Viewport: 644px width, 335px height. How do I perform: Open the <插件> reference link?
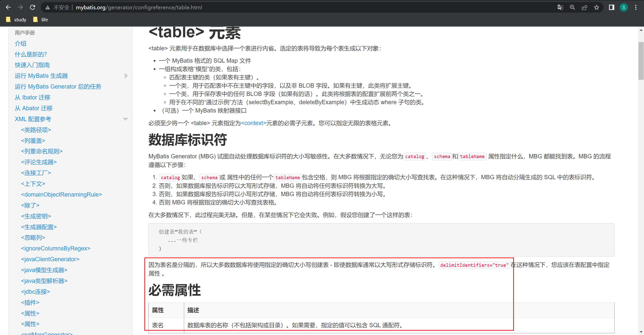click(x=30, y=303)
